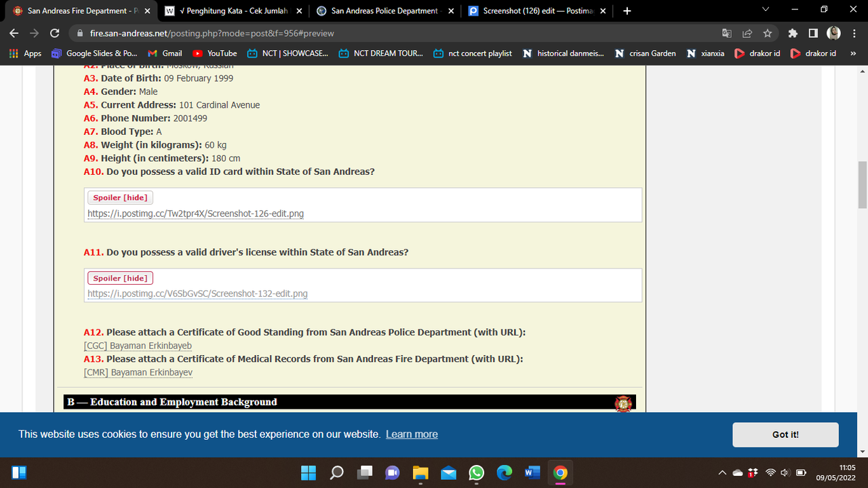The image size is (868, 488).
Task: Toggle Chrome side panel icon
Action: click(x=813, y=33)
